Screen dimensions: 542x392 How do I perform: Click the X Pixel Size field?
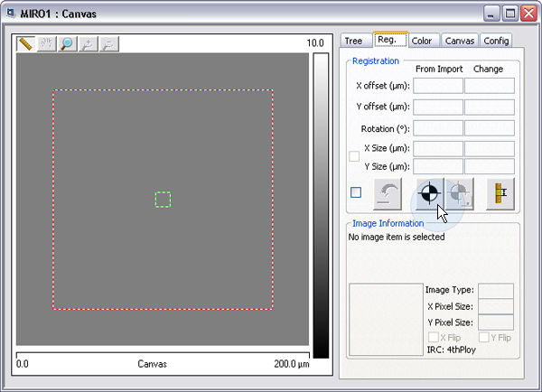click(x=496, y=306)
